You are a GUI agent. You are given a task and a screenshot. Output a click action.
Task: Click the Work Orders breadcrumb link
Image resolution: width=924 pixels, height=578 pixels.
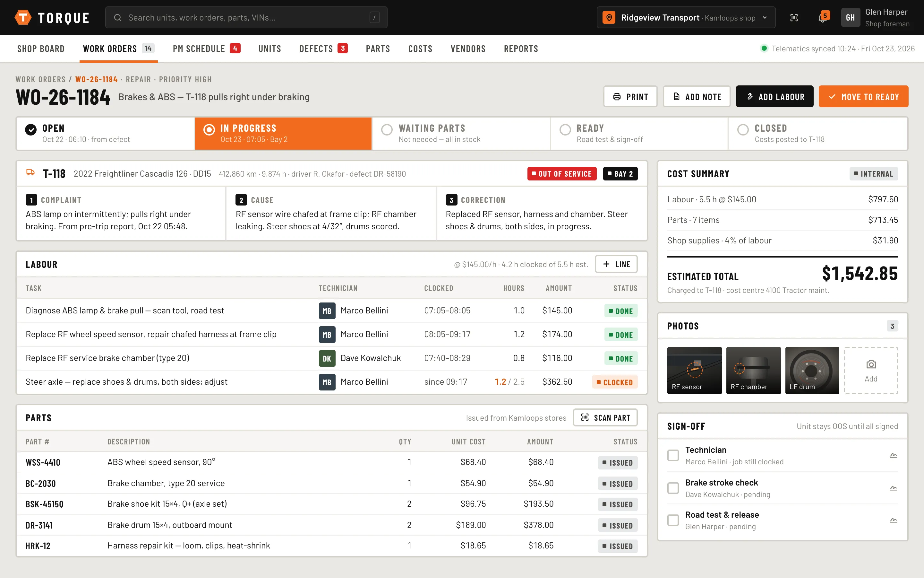coord(40,80)
